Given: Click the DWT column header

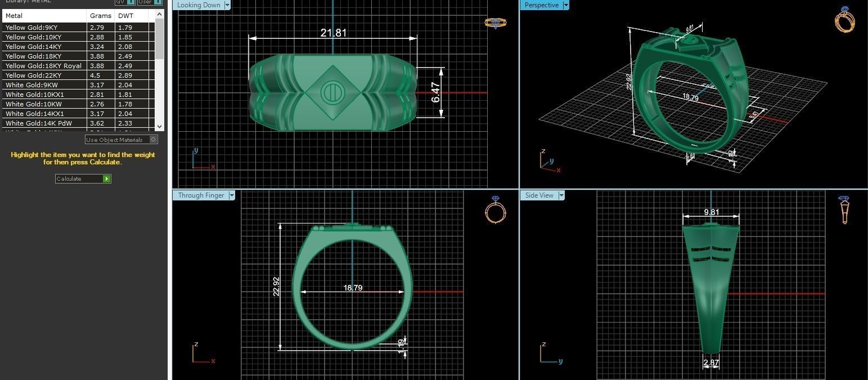Looking at the screenshot, I should tap(132, 16).
